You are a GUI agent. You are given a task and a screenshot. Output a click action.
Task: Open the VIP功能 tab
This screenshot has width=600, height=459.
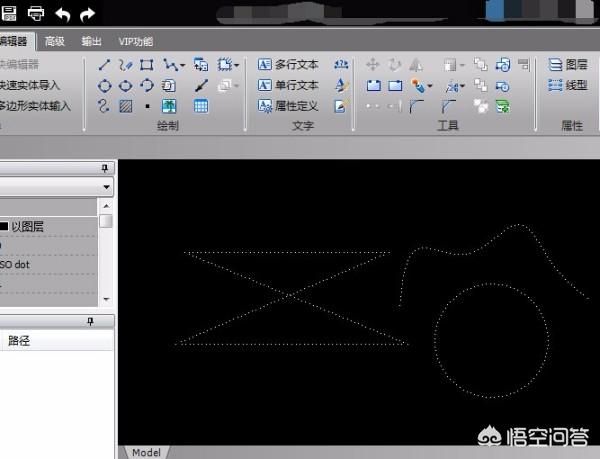[136, 42]
